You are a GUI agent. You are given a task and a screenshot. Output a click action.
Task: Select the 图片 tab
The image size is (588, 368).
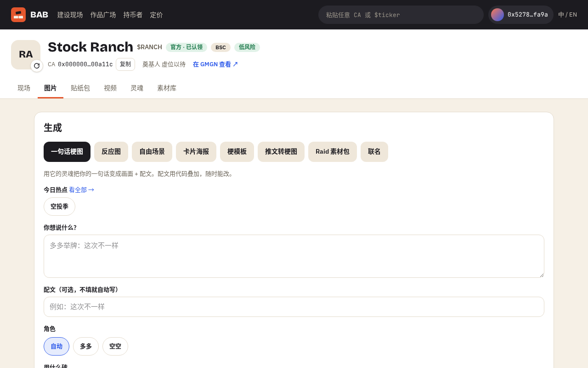click(51, 88)
